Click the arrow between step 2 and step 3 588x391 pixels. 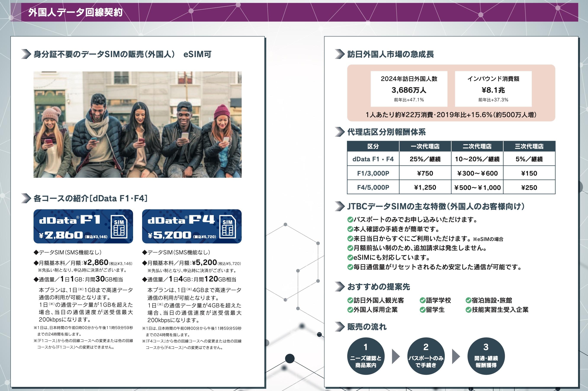(456, 356)
